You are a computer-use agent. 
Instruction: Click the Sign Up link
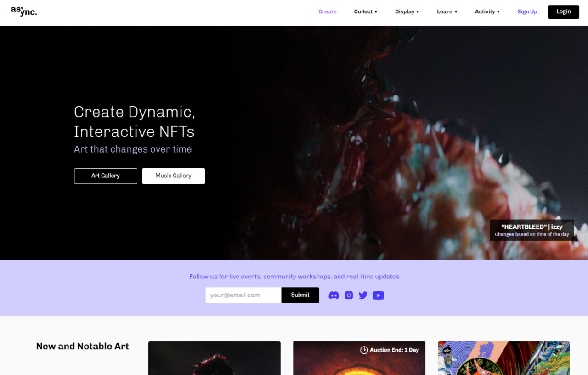click(x=527, y=12)
